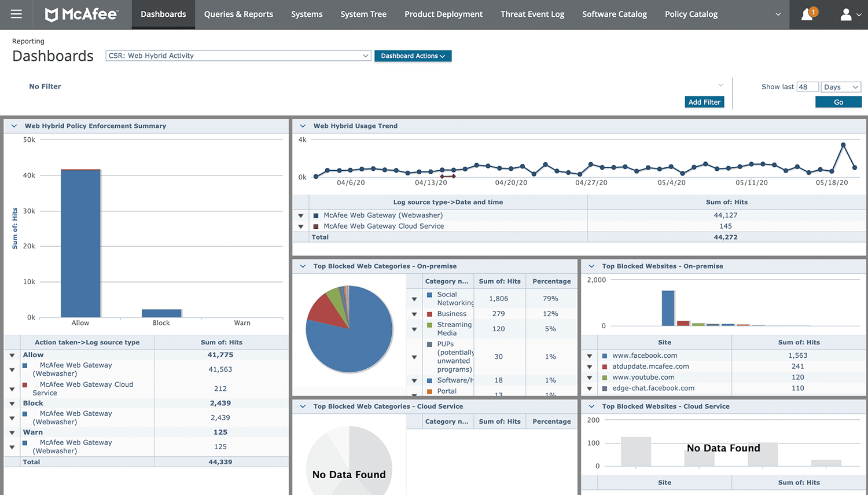Focus the Show last number field
The image size is (868, 495).
807,87
